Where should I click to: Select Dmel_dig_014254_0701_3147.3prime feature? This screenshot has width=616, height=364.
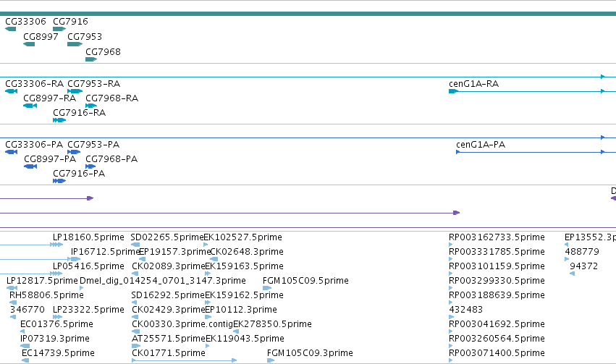[163, 281]
